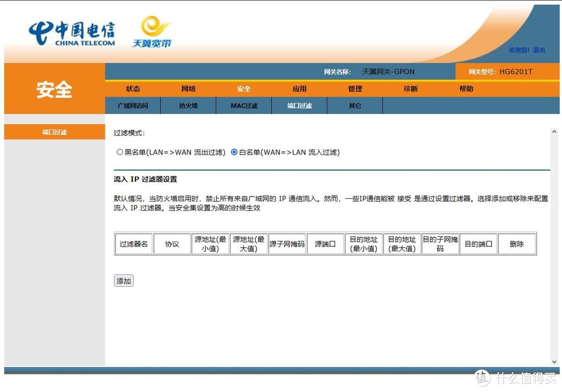This screenshot has height=392, width=562.
Task: Open the 帮助 tab
Action: pyautogui.click(x=466, y=88)
